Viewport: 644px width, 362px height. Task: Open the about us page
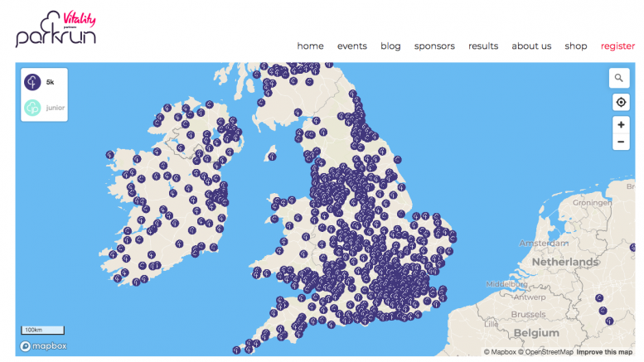[x=531, y=46]
